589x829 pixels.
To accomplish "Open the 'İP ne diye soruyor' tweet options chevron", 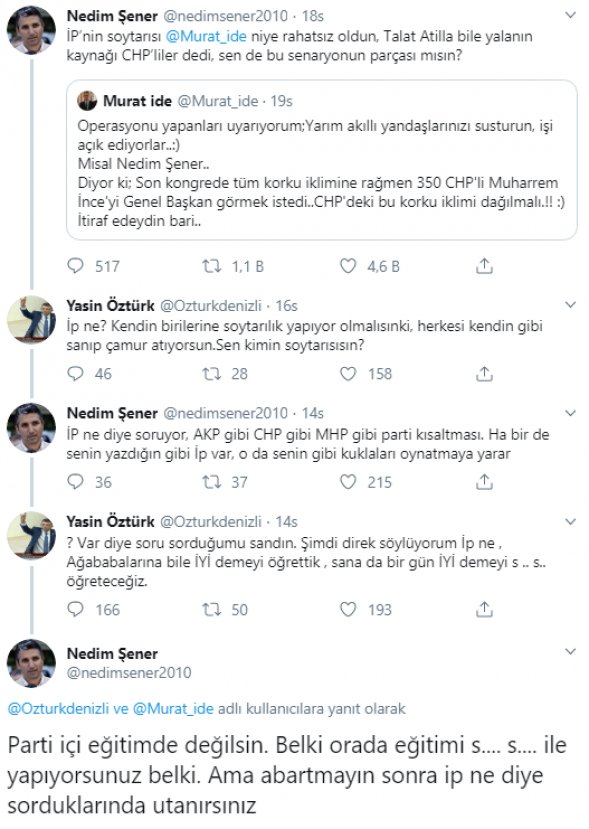I will [x=570, y=410].
